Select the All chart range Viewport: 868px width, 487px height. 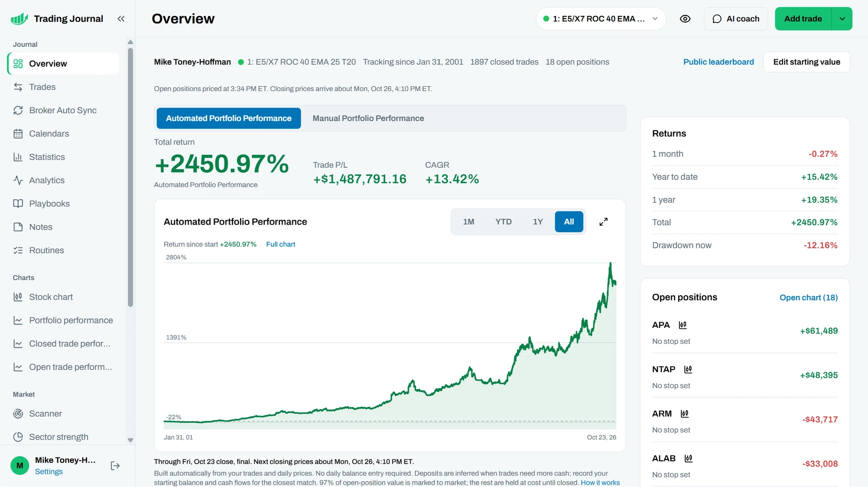[569, 222]
